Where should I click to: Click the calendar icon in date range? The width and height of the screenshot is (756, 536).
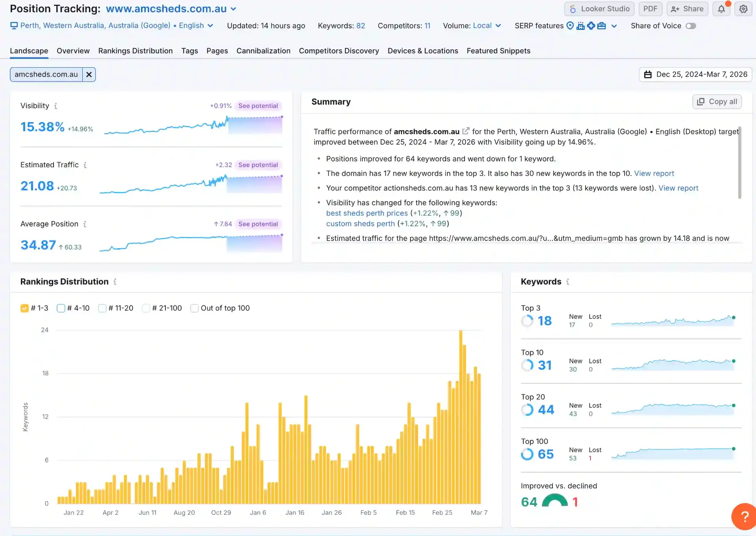648,74
